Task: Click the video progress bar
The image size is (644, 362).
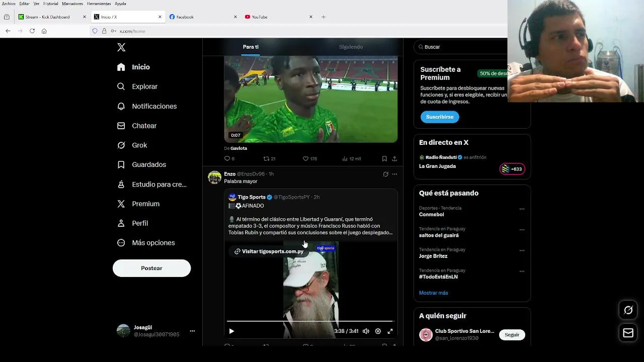Action: click(310, 321)
